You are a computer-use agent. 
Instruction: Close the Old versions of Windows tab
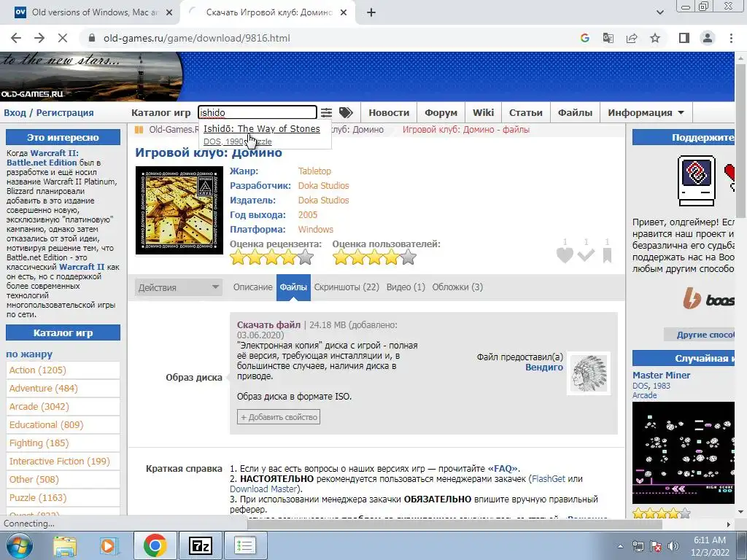[169, 13]
